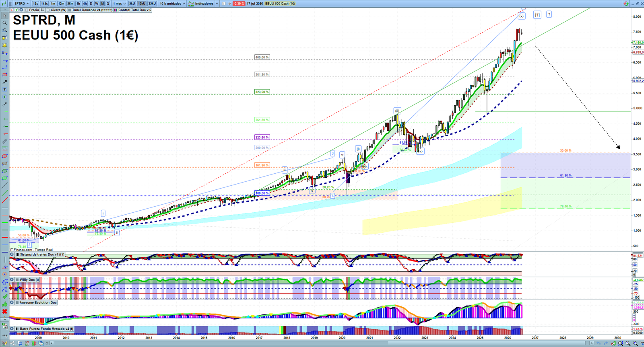The height and width of the screenshot is (347, 644).
Task: Click the EEUU 500 Cash (1€) toolbar label
Action: pyautogui.click(x=280, y=4)
